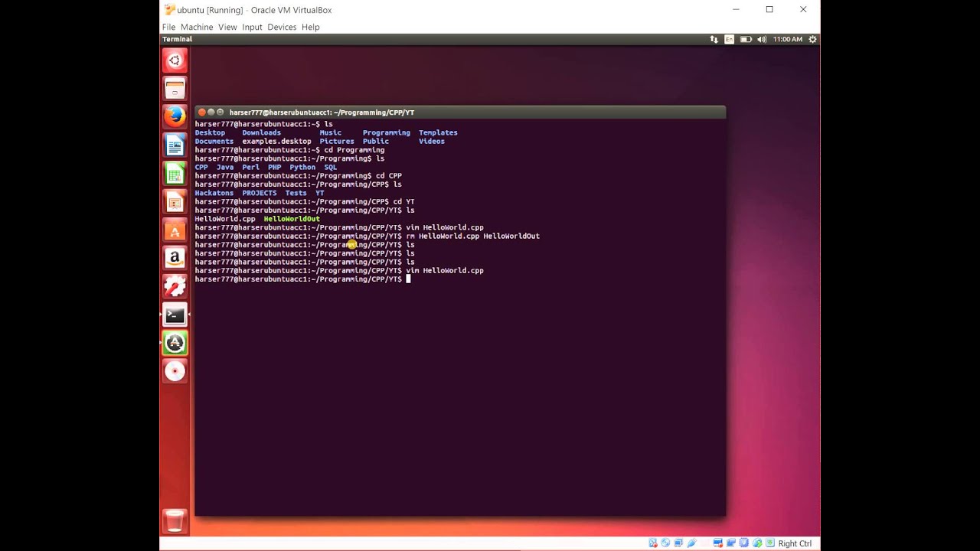Click the Pictures directory name in the terminal

[337, 142]
